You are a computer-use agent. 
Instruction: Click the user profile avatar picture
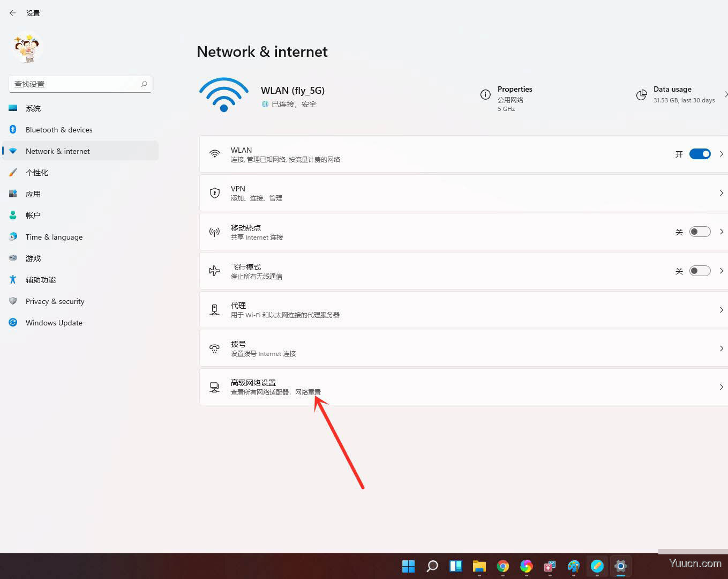point(27,48)
